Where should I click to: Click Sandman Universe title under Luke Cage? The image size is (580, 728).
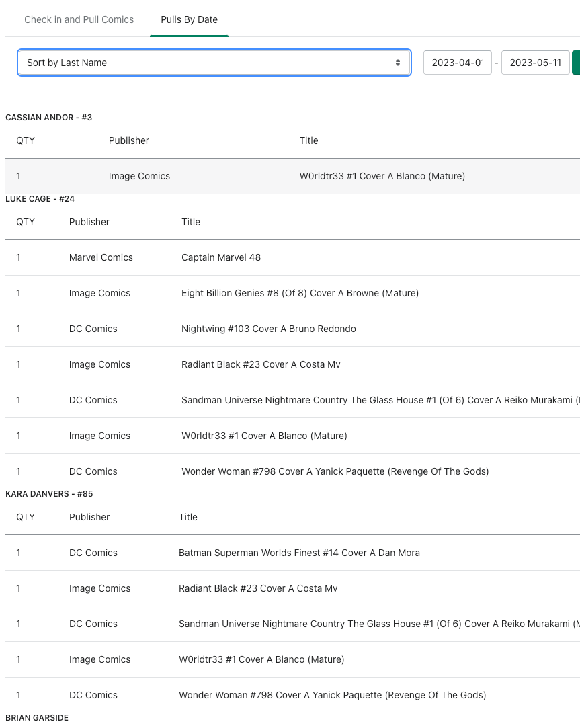point(380,400)
